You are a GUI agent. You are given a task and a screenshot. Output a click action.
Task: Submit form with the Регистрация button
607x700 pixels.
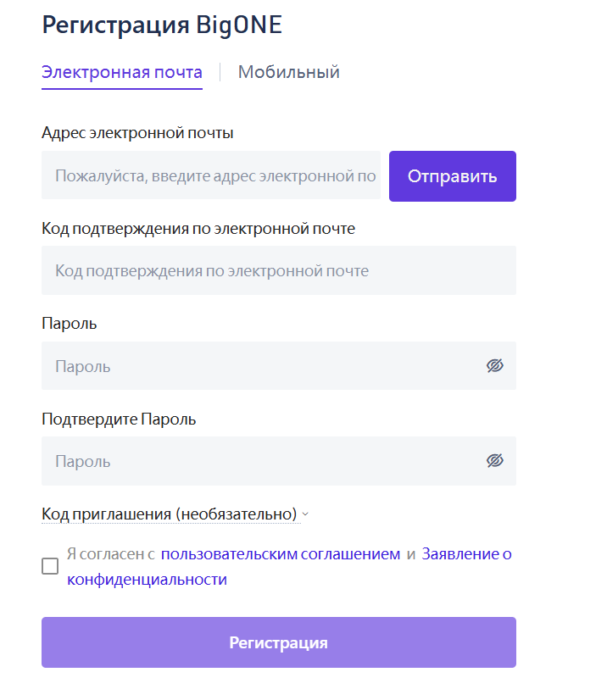click(279, 642)
